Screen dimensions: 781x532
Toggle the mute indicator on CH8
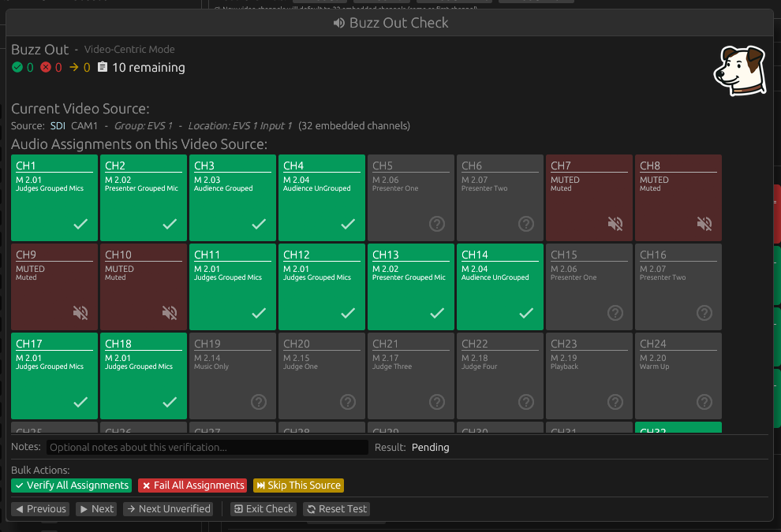pos(704,224)
